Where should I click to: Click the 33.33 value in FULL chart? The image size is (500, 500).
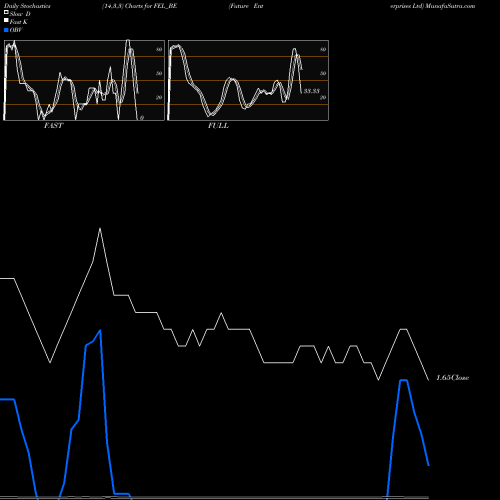tap(312, 91)
